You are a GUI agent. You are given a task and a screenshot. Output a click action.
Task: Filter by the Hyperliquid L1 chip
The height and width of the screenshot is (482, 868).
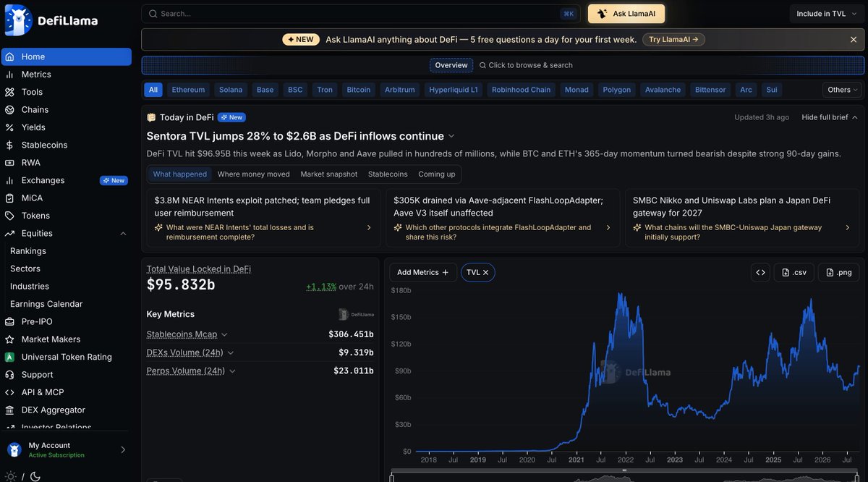point(454,90)
